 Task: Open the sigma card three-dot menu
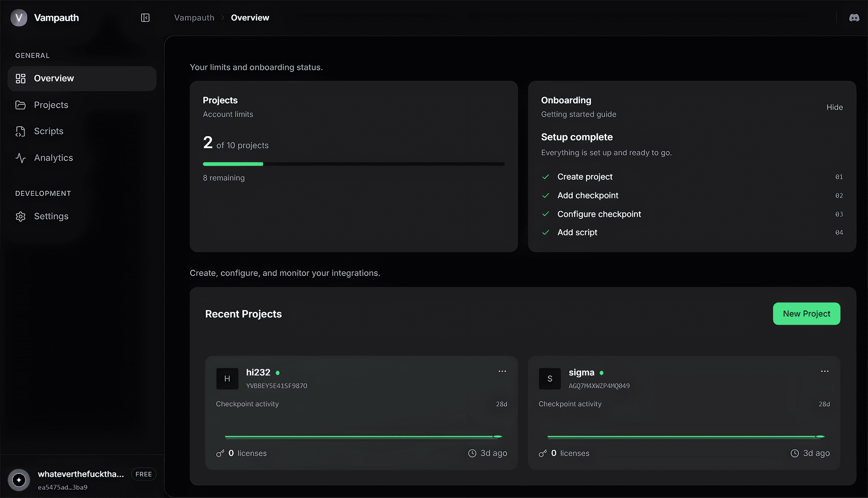(825, 371)
